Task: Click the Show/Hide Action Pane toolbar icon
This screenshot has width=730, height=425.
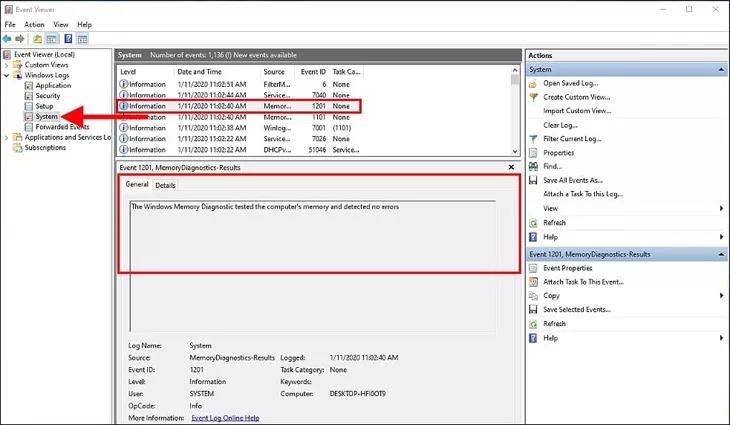Action: tap(82, 39)
